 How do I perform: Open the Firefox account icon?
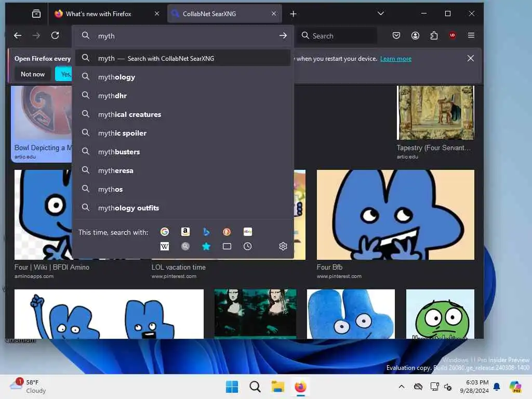415,35
